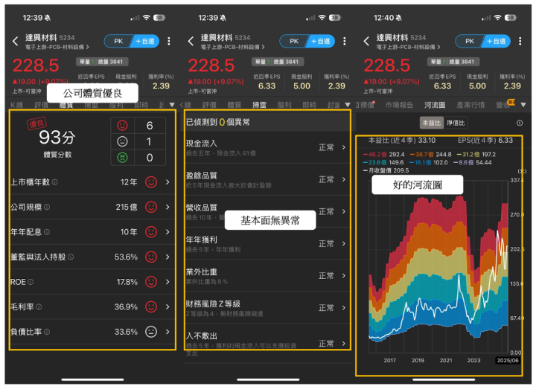Switch to the 市場報告 tab
Image resolution: width=536 pixels, height=392 pixels.
pyautogui.click(x=399, y=105)
